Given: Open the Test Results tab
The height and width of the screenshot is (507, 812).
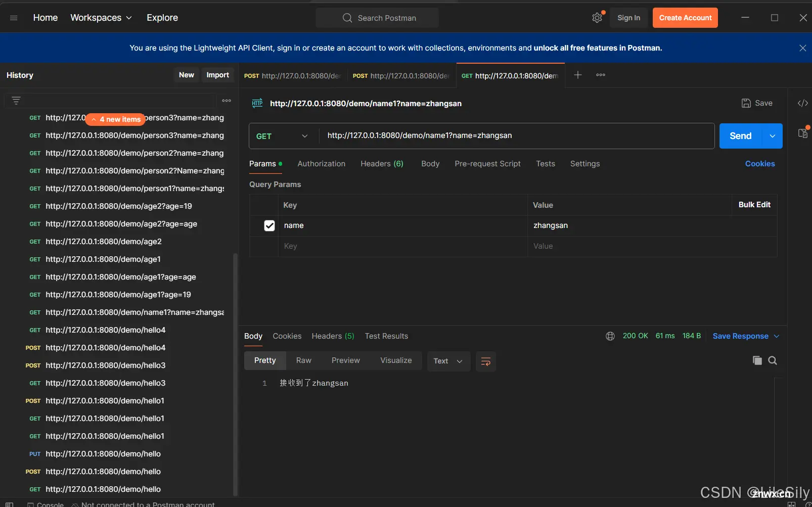Looking at the screenshot, I should point(386,336).
